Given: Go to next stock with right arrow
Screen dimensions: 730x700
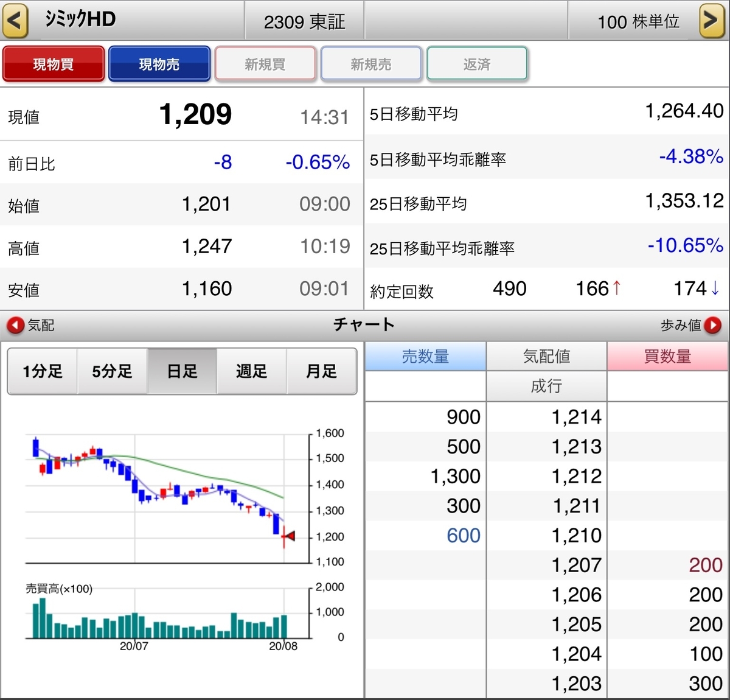Looking at the screenshot, I should 711,20.
